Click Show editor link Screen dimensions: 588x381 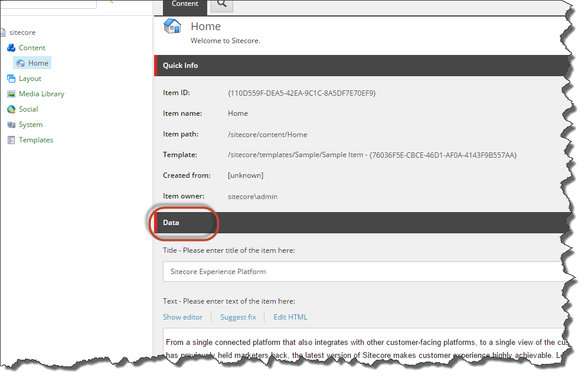point(182,317)
